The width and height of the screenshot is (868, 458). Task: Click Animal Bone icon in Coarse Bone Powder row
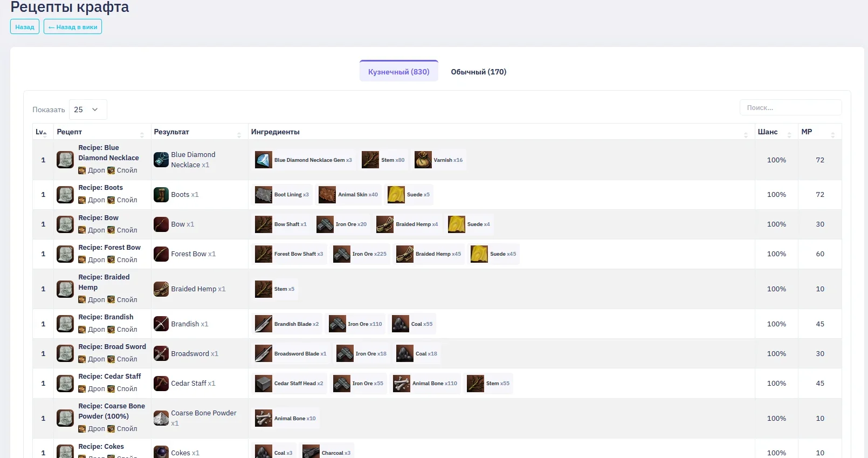click(263, 419)
